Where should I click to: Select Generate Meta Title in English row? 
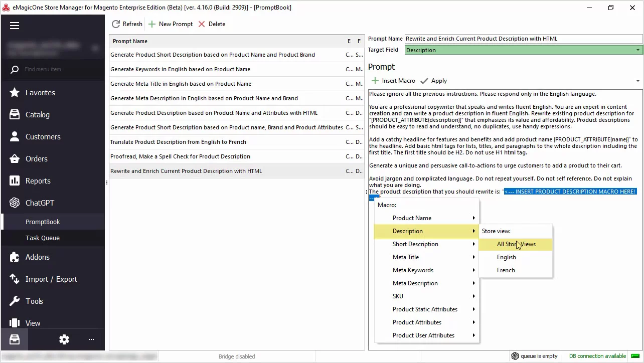pos(237,84)
